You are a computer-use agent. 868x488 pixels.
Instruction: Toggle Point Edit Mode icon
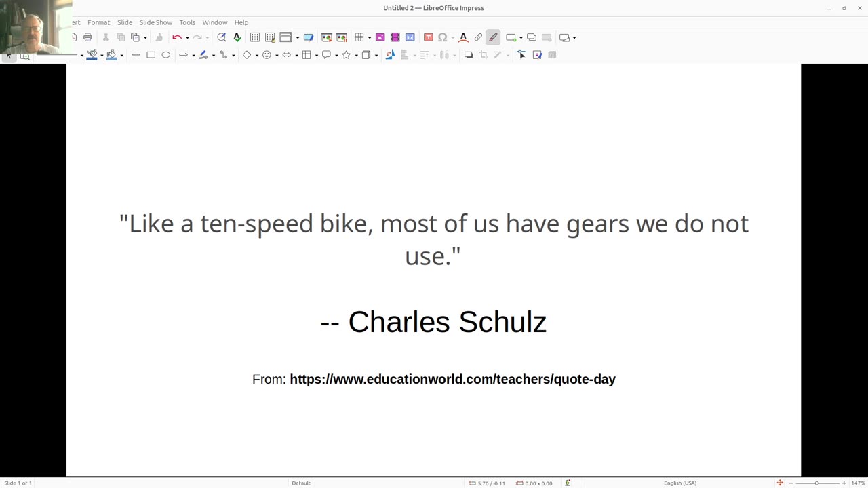(521, 55)
